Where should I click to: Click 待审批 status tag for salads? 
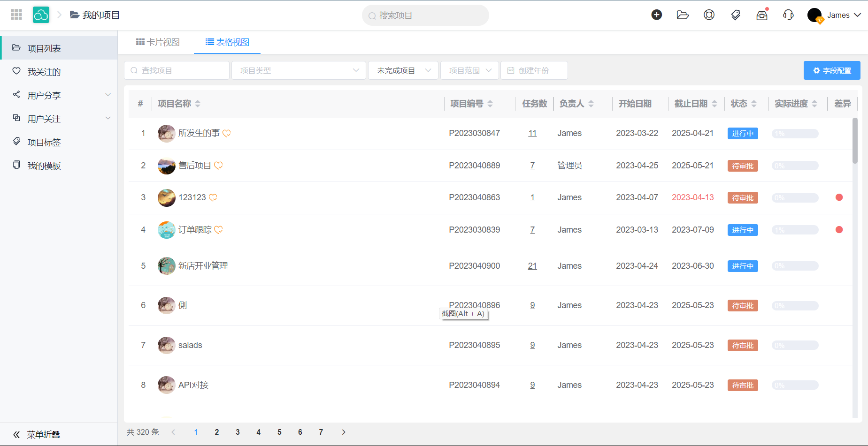(743, 346)
